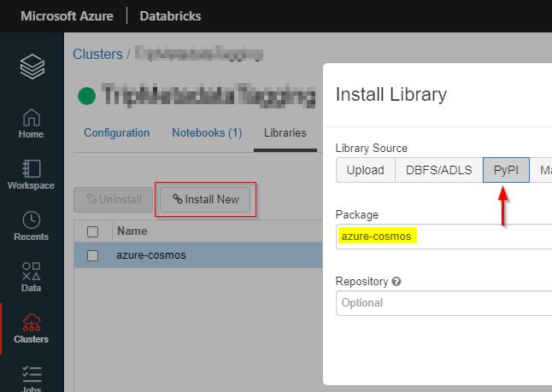Go to Clusters breadcrumb link
The height and width of the screenshot is (392, 552).
point(97,54)
